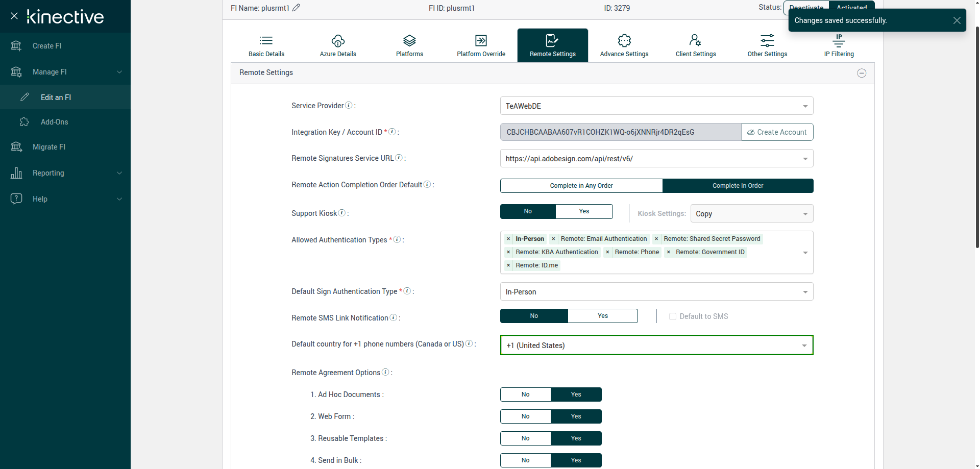Remove Remote: ID.me tag

tap(508, 265)
